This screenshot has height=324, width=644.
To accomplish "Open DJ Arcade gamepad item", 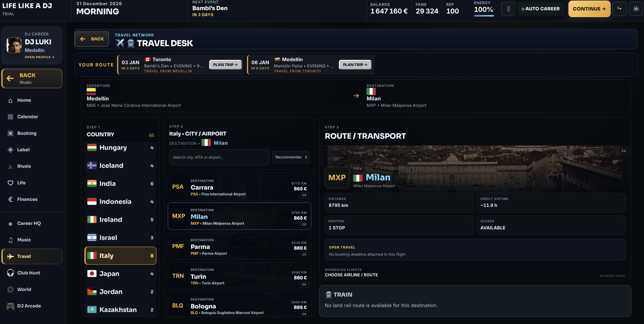I will [32, 306].
